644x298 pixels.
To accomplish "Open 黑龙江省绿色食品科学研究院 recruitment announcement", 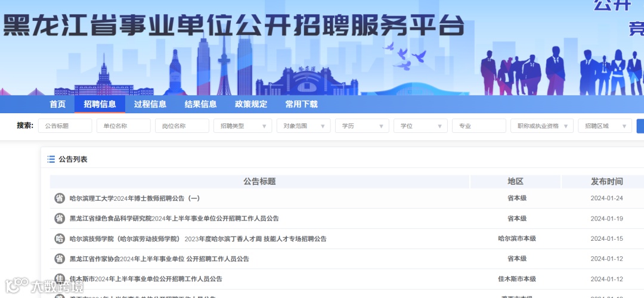I will click(x=174, y=218).
